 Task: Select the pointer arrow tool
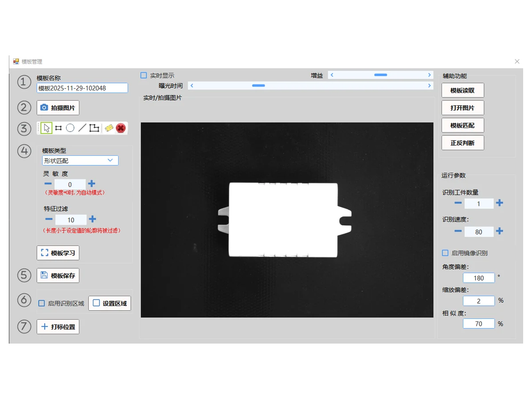(47, 128)
